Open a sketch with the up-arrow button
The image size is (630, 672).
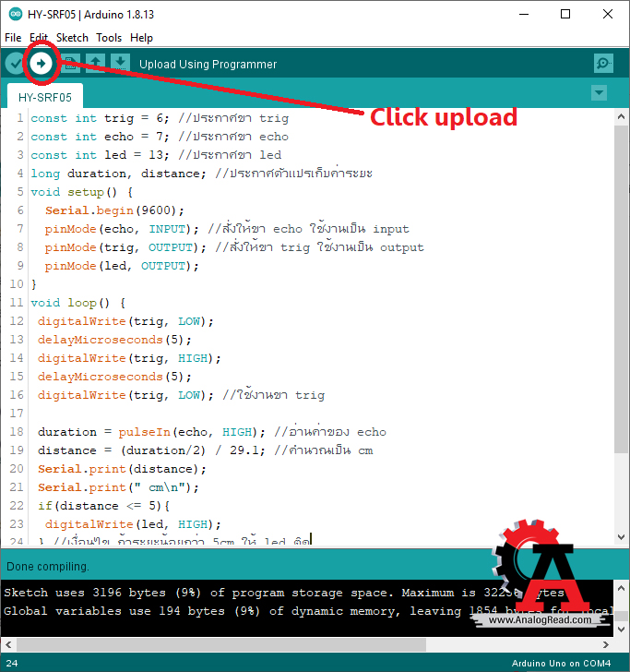click(x=95, y=64)
